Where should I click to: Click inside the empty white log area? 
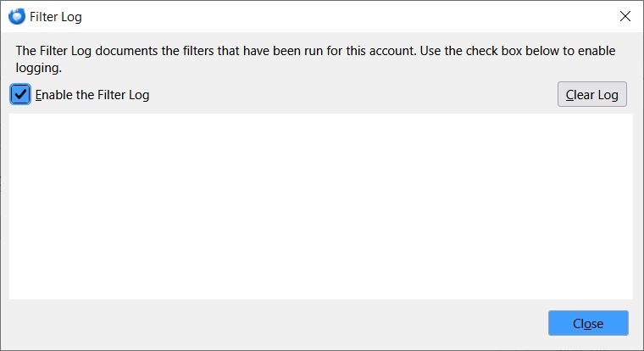321,206
